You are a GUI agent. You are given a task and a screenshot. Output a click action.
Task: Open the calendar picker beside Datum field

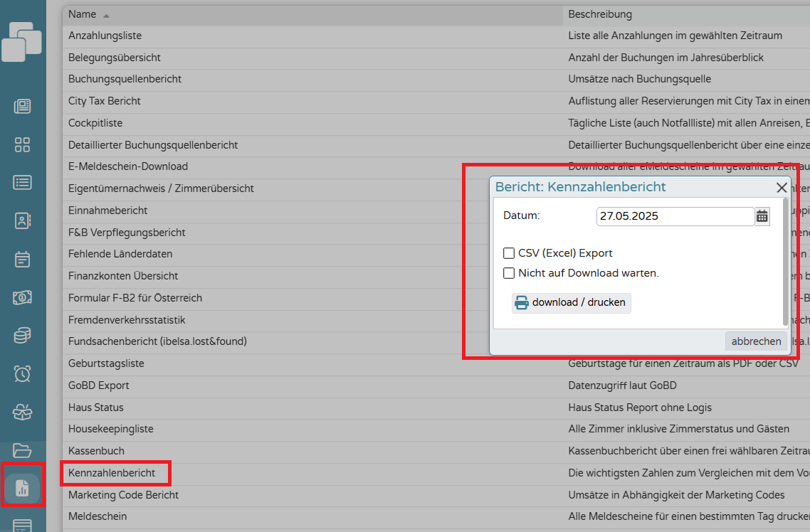(762, 216)
